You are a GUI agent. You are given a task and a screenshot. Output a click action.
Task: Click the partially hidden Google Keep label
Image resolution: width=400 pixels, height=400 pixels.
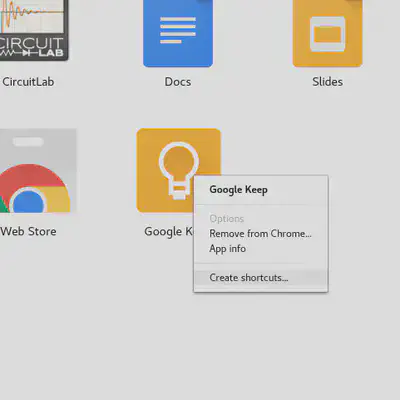169,232
